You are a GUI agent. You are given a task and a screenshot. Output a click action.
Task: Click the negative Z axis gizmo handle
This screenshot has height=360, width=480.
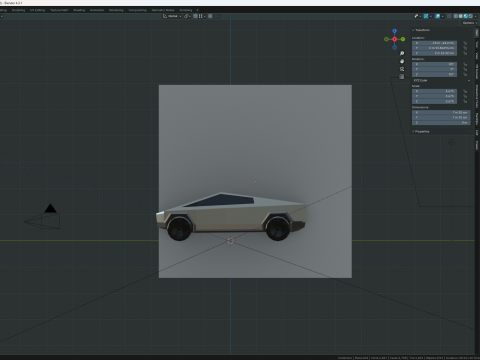pyautogui.click(x=394, y=48)
